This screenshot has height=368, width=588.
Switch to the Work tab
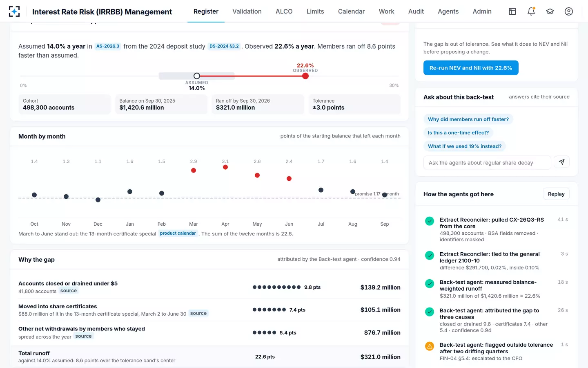coord(386,11)
